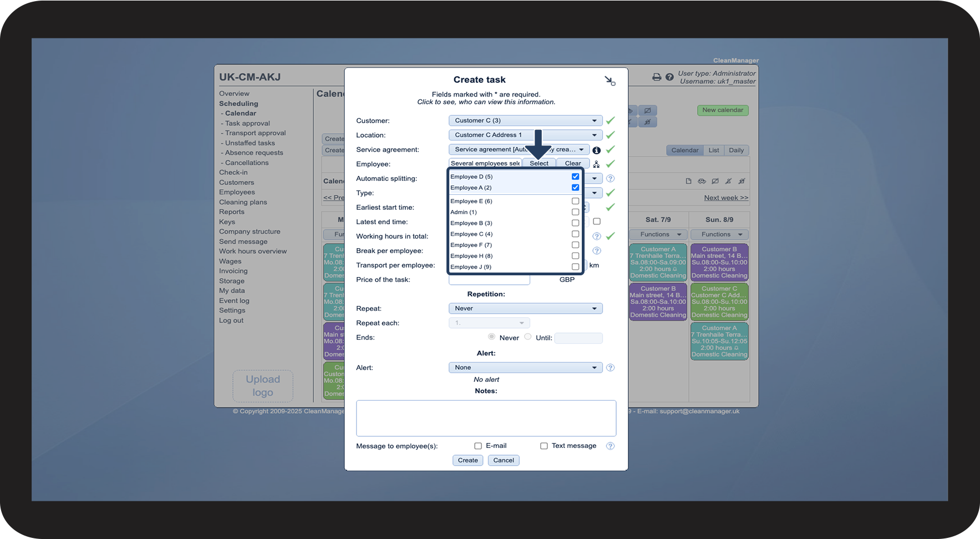The height and width of the screenshot is (539, 980).
Task: Open help icon for Break per employee
Action: click(597, 251)
